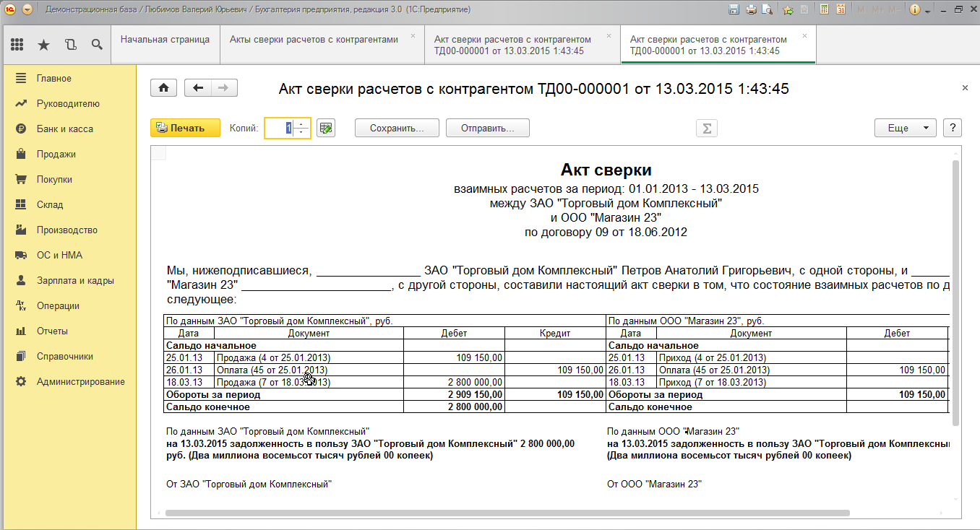The width and height of the screenshot is (980, 530).
Task: Click the printer icon in title bar
Action: pyautogui.click(x=751, y=10)
